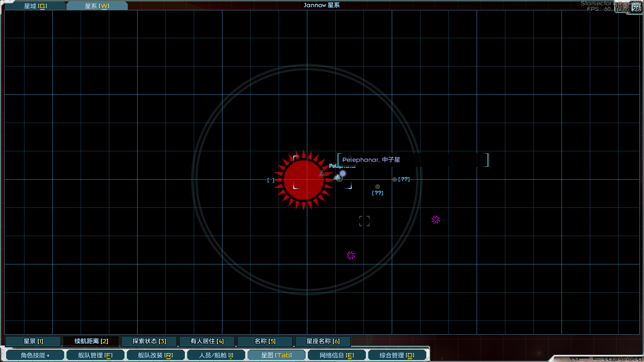Click the right-side magenta jump point swirl

[x=436, y=220]
